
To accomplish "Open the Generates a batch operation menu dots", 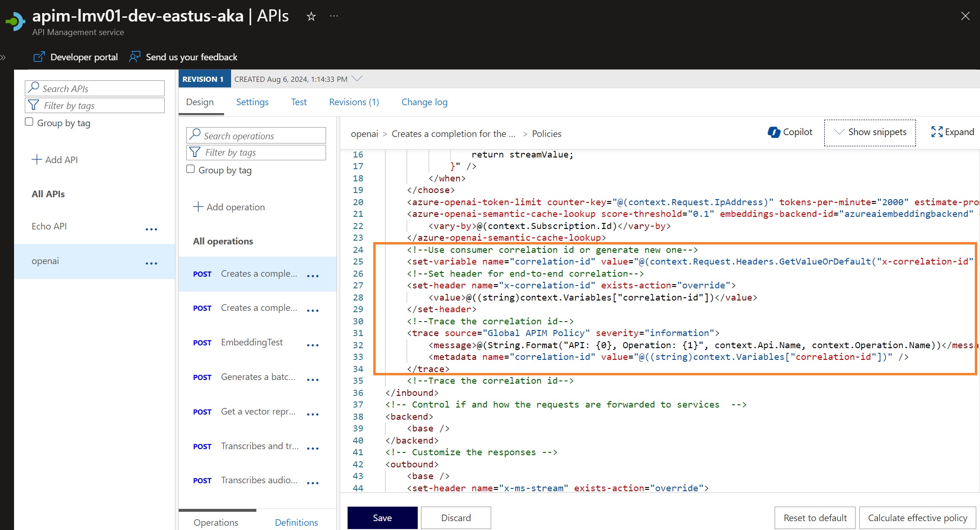I will [x=312, y=380].
